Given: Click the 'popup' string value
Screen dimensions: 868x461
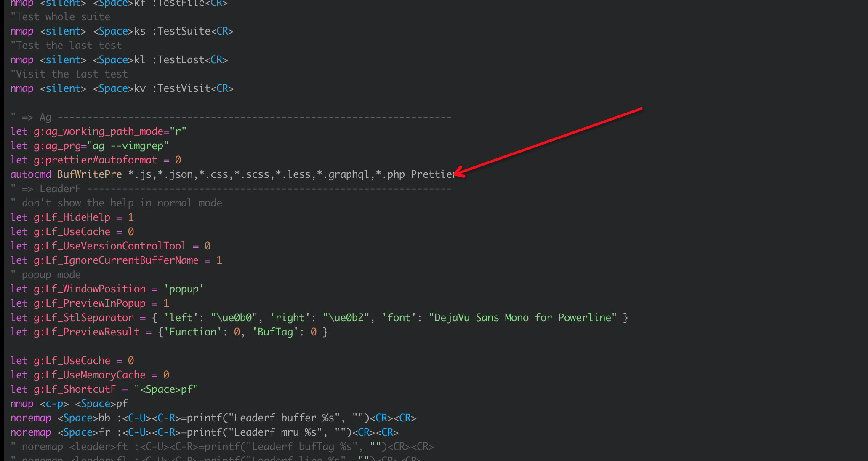Looking at the screenshot, I should coord(184,289).
